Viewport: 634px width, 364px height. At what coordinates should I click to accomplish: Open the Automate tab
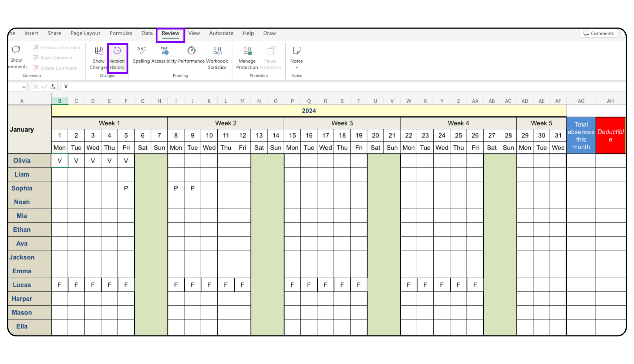221,33
